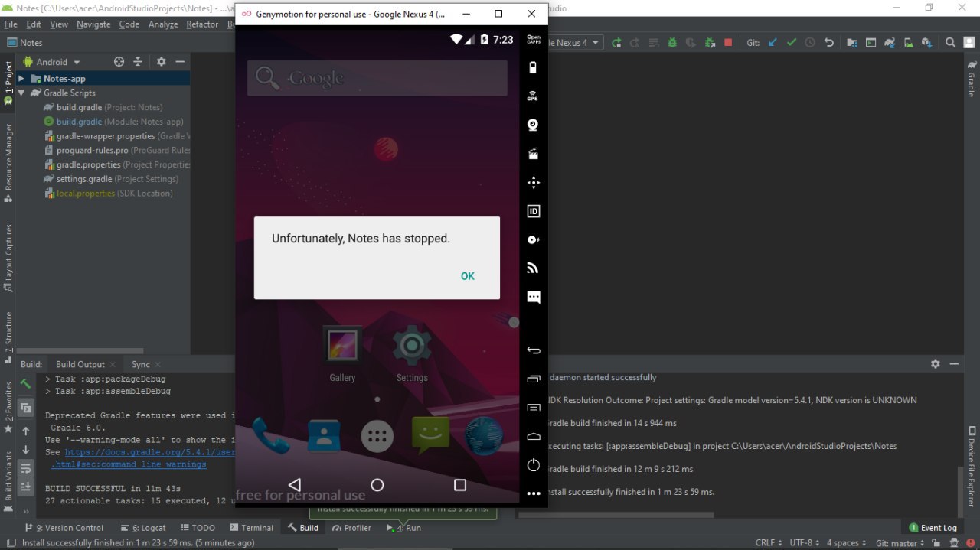
Task: Open the File menu
Action: click(x=11, y=24)
